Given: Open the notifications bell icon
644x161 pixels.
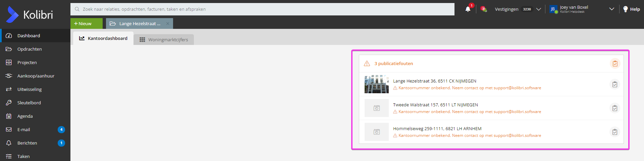Looking at the screenshot, I should (468, 9).
